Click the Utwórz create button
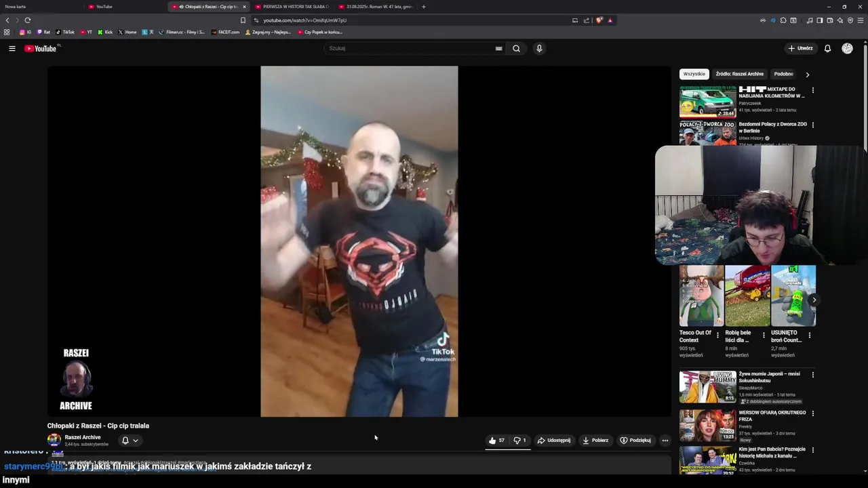Screen dimensions: 868x488 pyautogui.click(x=800, y=48)
